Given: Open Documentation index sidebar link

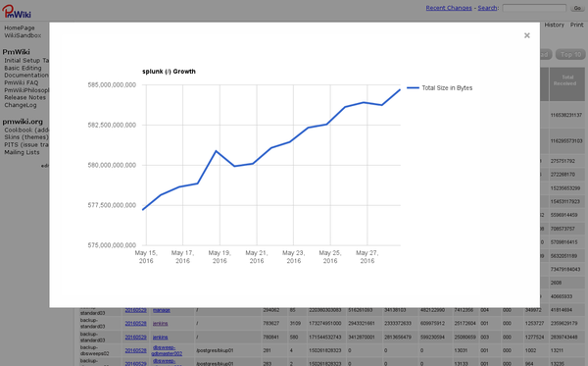Looking at the screenshot, I should point(26,76).
